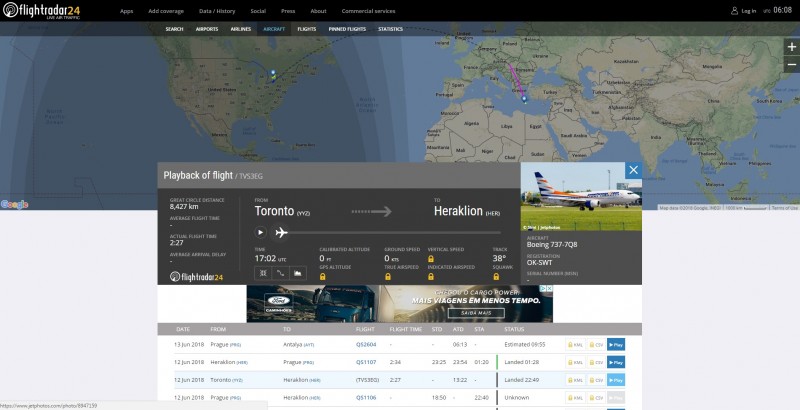Click the Log in user icon
The height and width of the screenshot is (410, 800).
tap(734, 11)
